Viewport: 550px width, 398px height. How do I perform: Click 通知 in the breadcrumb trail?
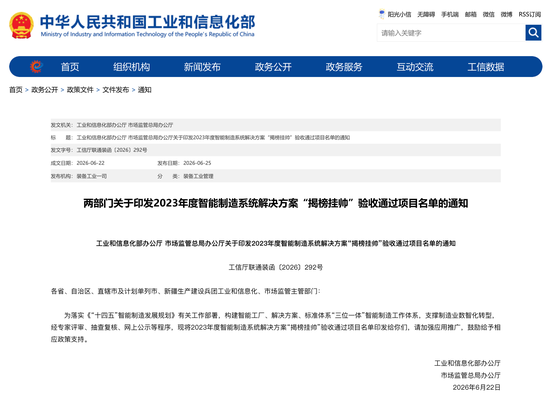coord(145,90)
